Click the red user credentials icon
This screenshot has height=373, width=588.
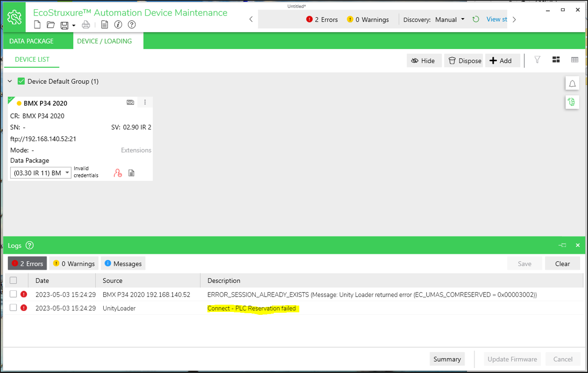click(118, 173)
